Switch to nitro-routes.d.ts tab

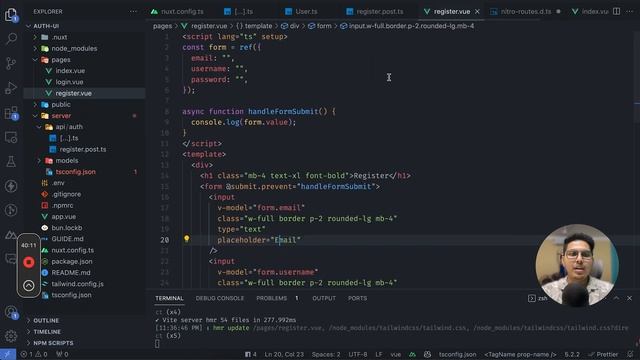pyautogui.click(x=525, y=11)
